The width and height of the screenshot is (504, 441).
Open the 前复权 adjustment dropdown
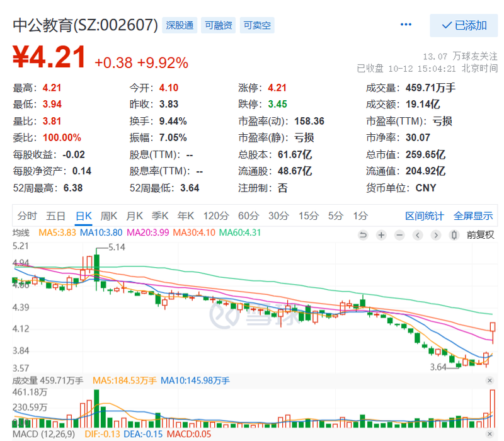[x=480, y=235]
